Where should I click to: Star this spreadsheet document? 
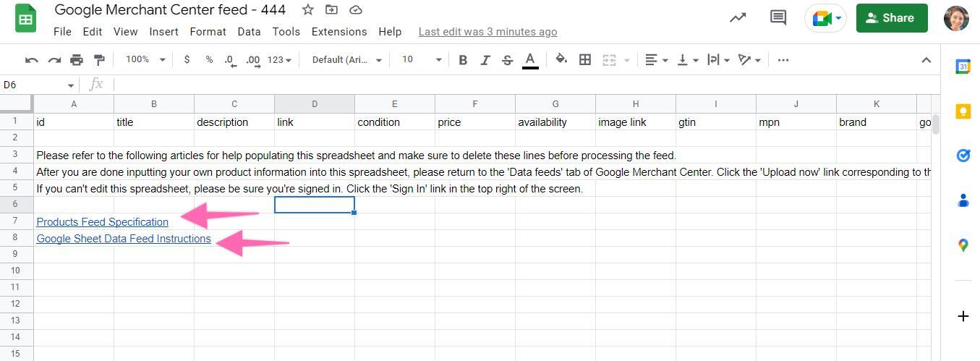coord(308,10)
